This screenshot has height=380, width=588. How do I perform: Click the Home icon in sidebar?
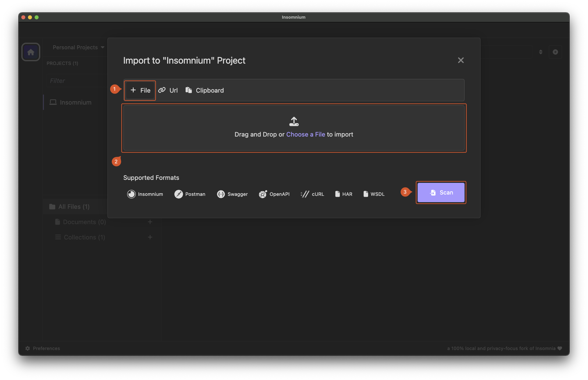pos(31,52)
